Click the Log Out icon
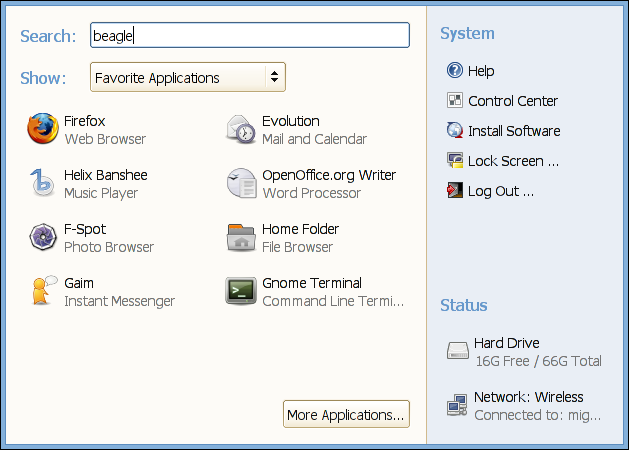This screenshot has width=629, height=450. point(455,191)
